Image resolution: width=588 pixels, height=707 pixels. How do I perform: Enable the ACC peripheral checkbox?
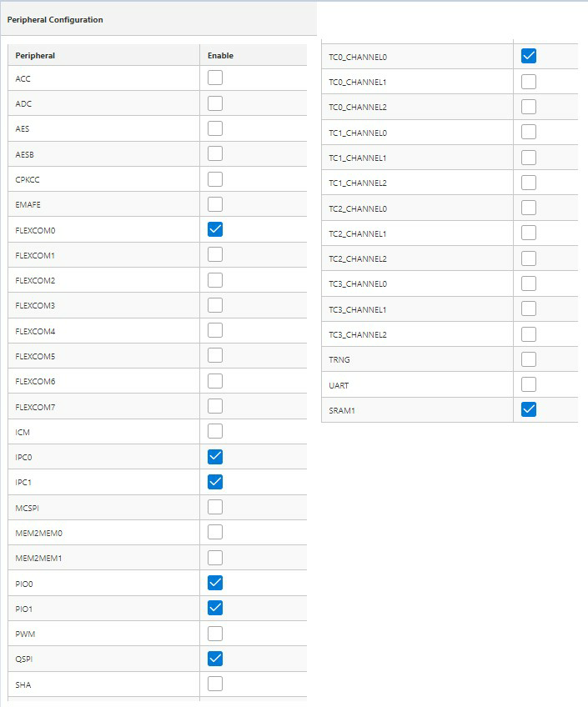[x=215, y=78]
